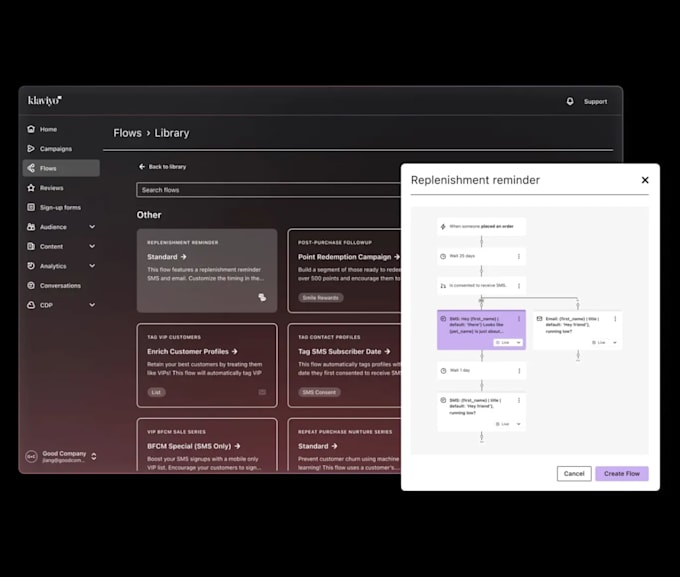Click the clock icon on Wait 25 days step
Viewport: 680px width, 577px height.
(443, 256)
